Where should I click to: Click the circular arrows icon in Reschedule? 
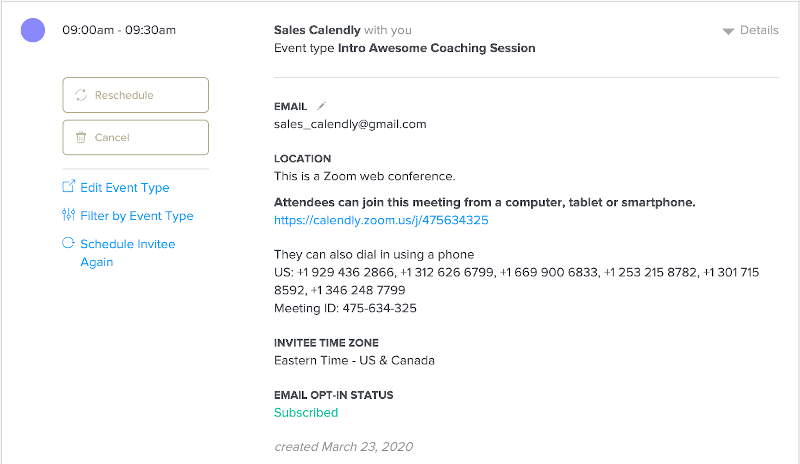click(81, 95)
